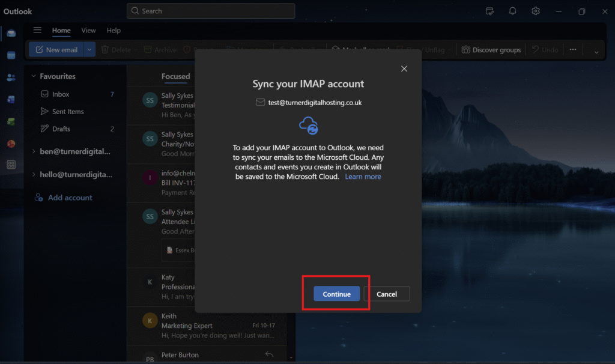
Task: Collapse the Favourites section
Action: coord(34,76)
